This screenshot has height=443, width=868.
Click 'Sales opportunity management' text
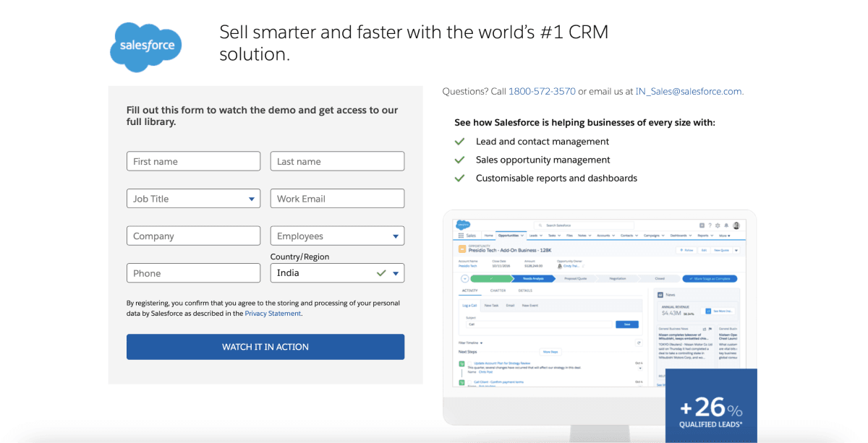pos(543,160)
